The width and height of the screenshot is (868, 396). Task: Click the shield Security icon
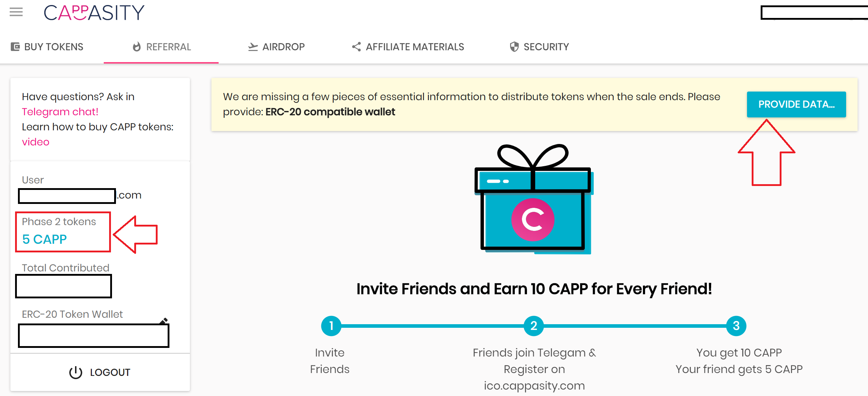point(514,47)
